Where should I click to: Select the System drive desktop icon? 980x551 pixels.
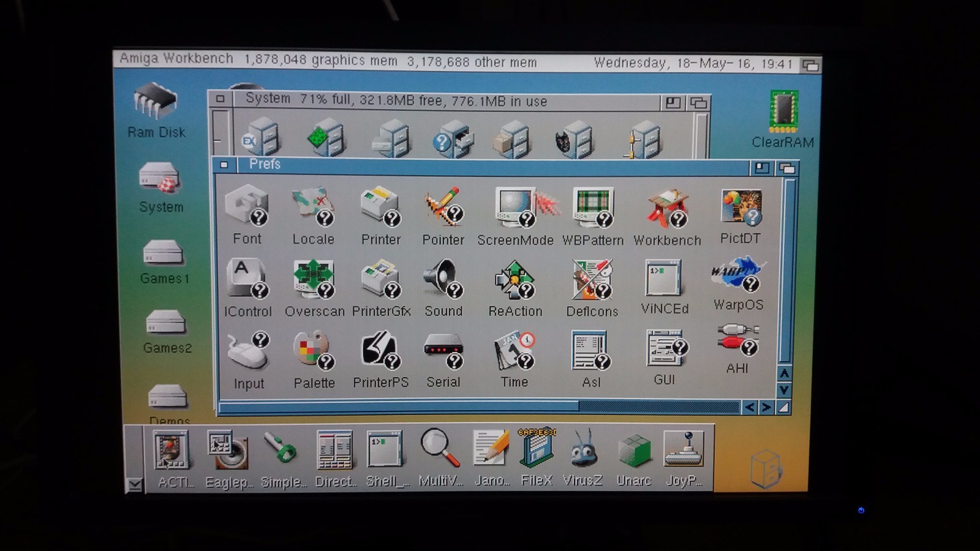click(160, 178)
